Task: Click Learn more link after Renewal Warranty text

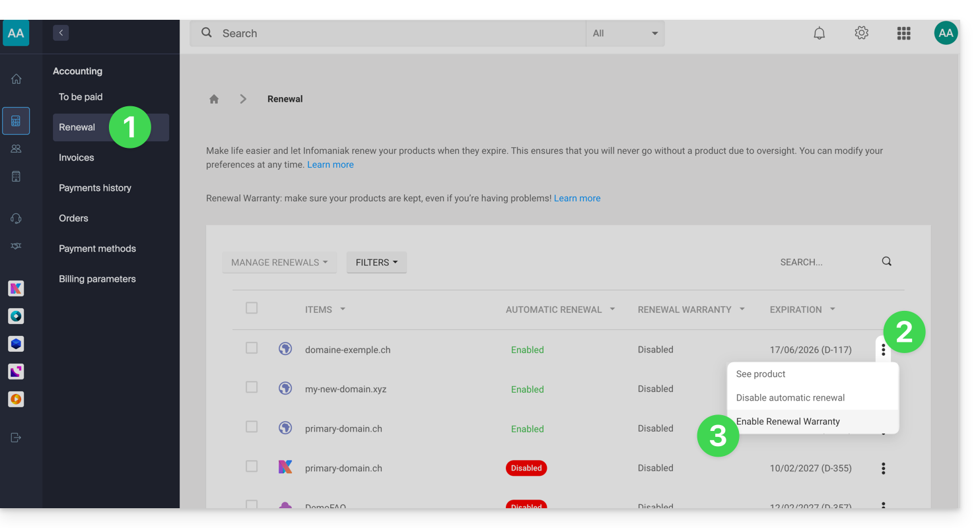Action: [x=577, y=198]
